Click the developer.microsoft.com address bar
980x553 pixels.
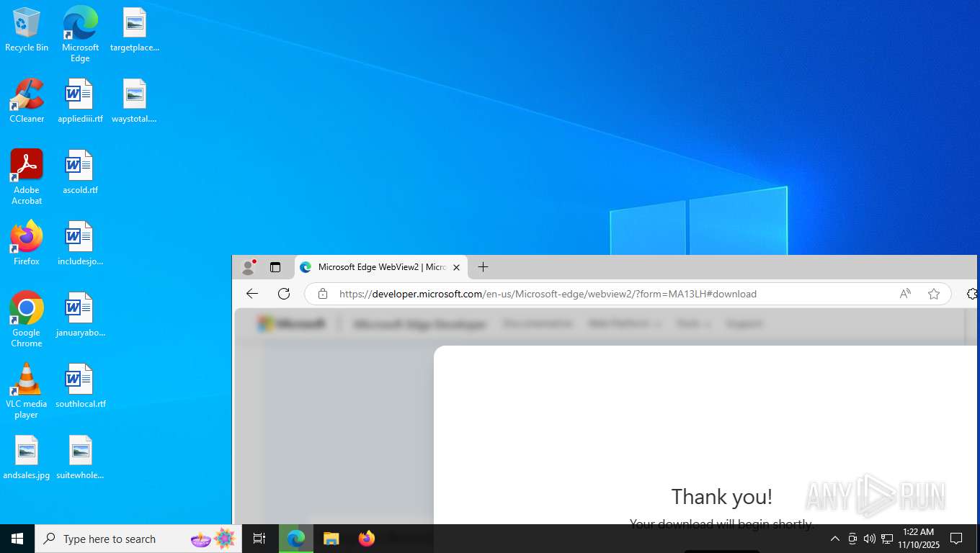tap(548, 294)
